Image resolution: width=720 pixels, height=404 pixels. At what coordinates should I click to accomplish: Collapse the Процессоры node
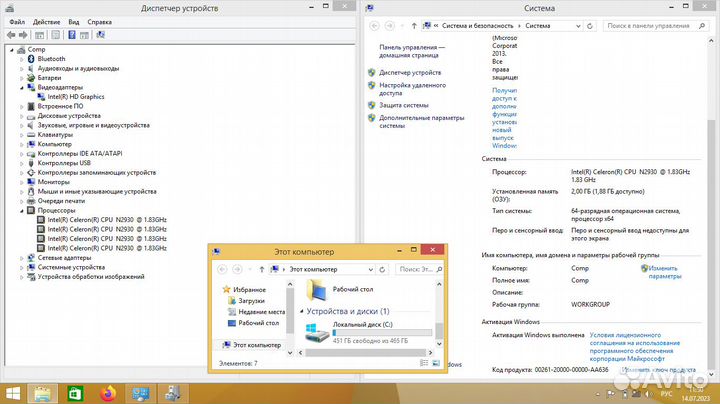tap(22, 210)
